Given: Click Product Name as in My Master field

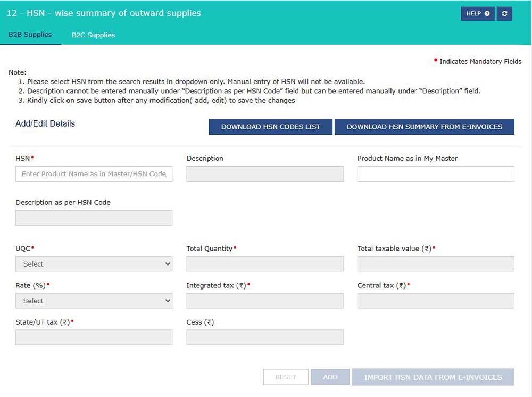Looking at the screenshot, I should click(x=435, y=174).
